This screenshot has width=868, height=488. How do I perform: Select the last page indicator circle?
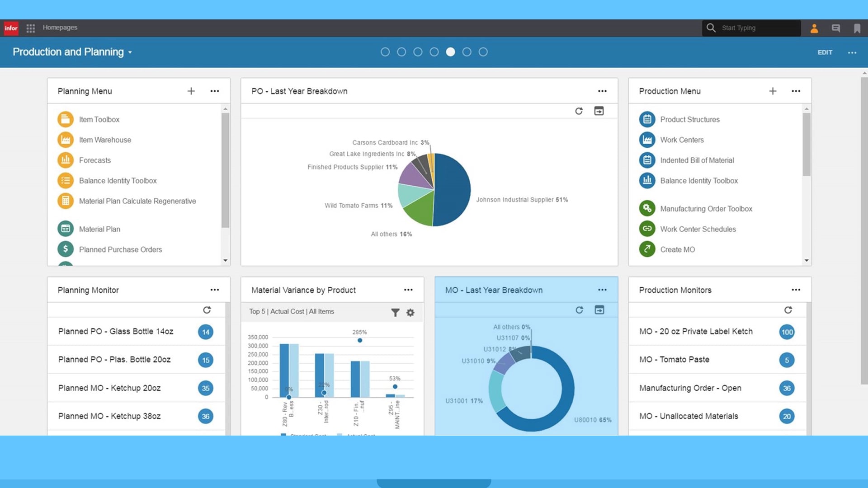tap(483, 52)
